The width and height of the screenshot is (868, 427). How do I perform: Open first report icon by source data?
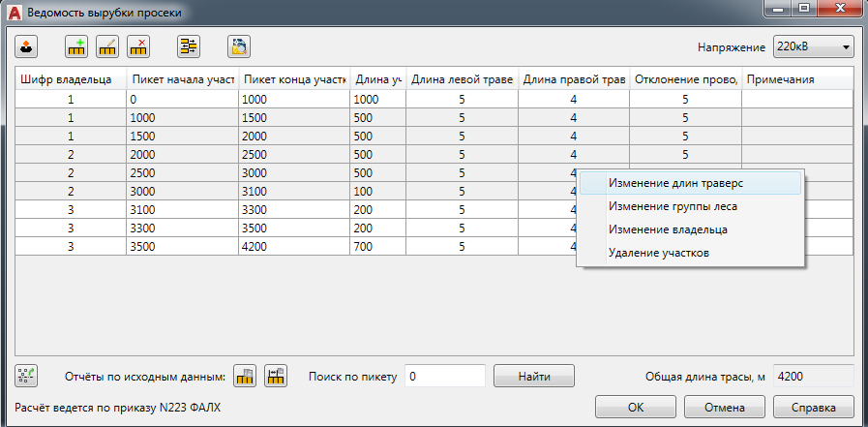pos(246,376)
